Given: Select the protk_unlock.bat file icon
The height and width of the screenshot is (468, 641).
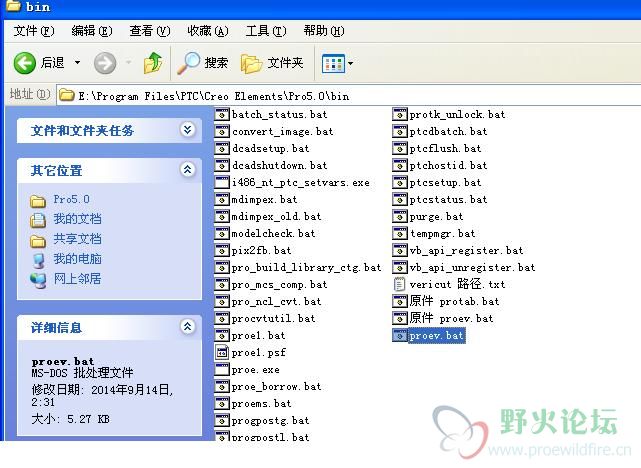Looking at the screenshot, I should pyautogui.click(x=399, y=114).
